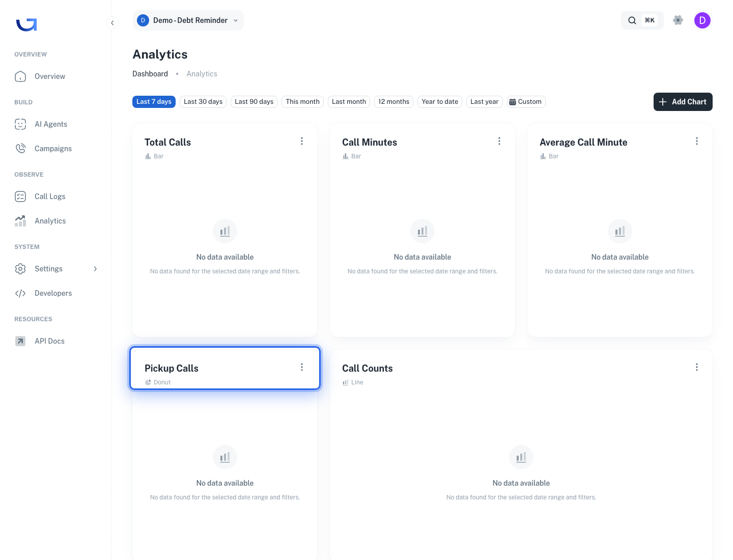Click the Developers code icon
The width and height of the screenshot is (733, 560).
[x=20, y=293]
